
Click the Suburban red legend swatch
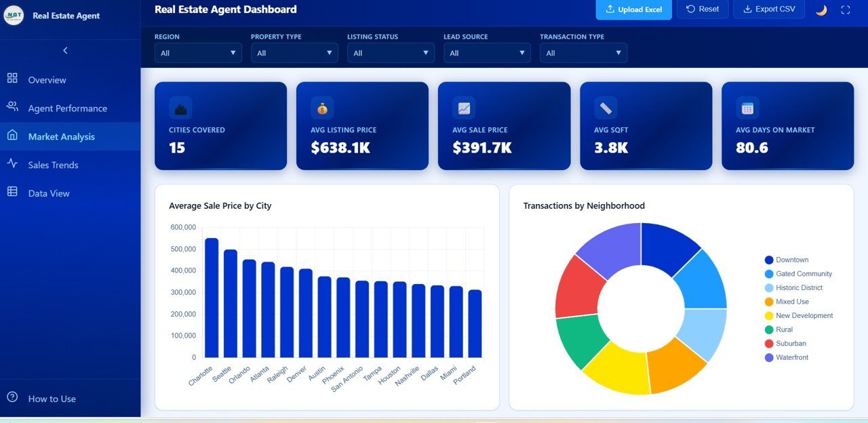click(767, 344)
